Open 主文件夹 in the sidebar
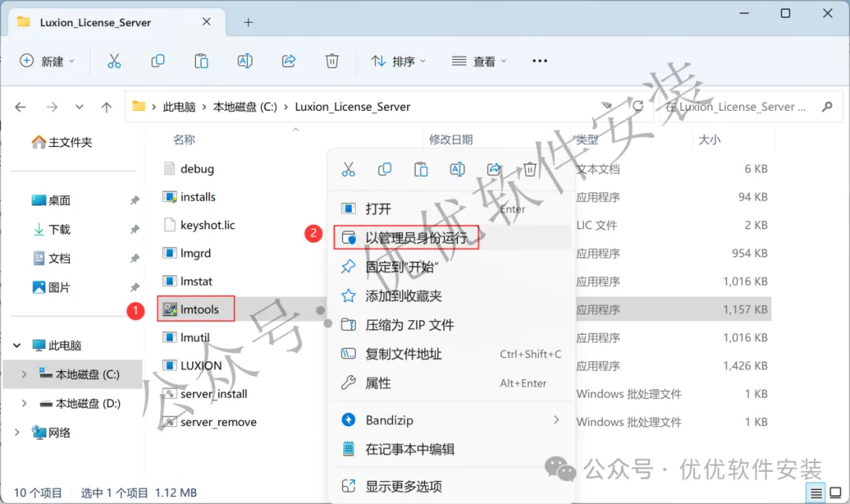 [x=62, y=142]
